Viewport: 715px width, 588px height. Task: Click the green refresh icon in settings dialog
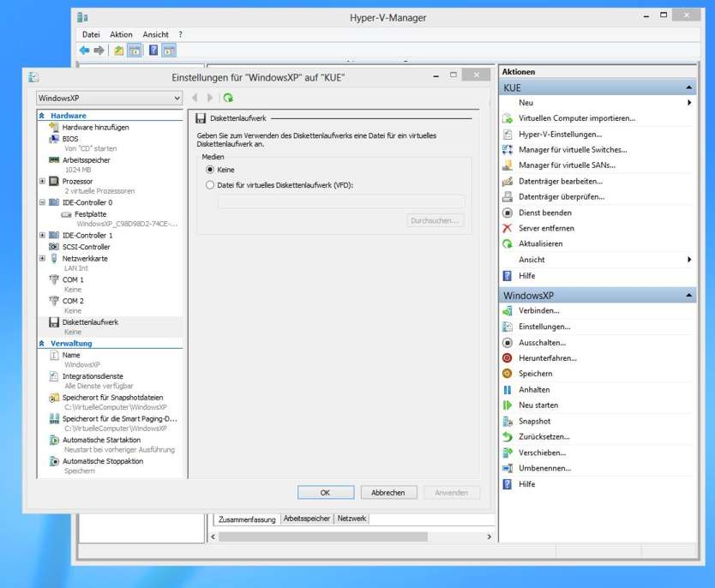coord(228,98)
